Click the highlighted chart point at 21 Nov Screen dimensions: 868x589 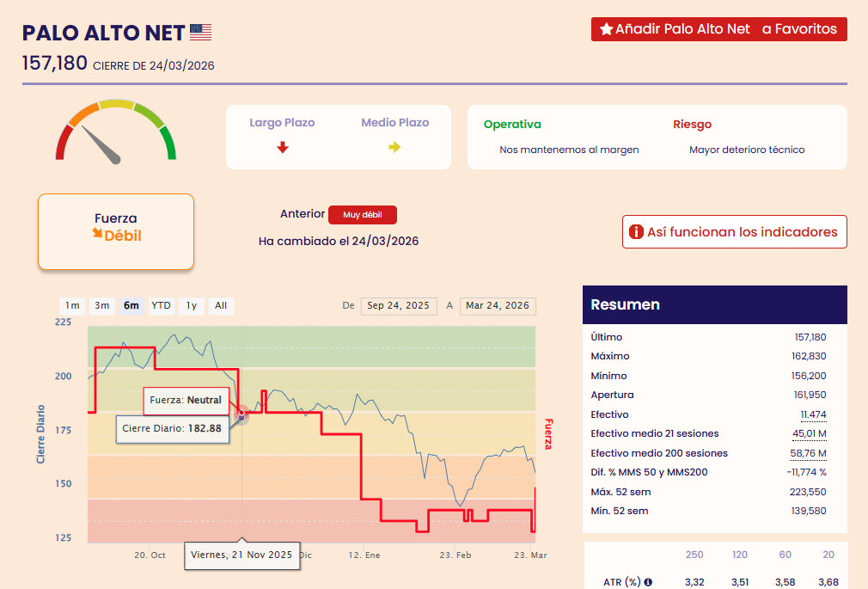click(241, 414)
